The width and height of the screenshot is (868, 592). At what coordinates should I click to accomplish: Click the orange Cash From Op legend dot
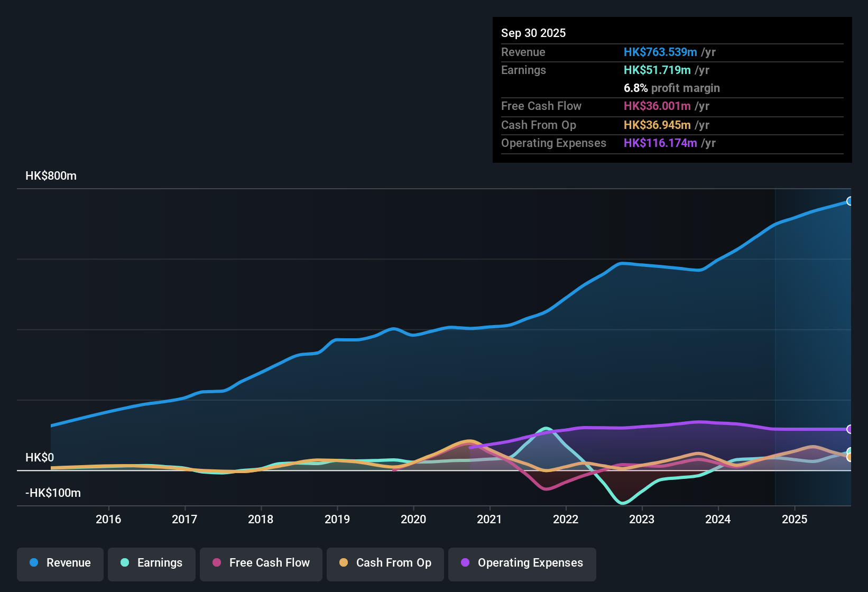click(344, 563)
